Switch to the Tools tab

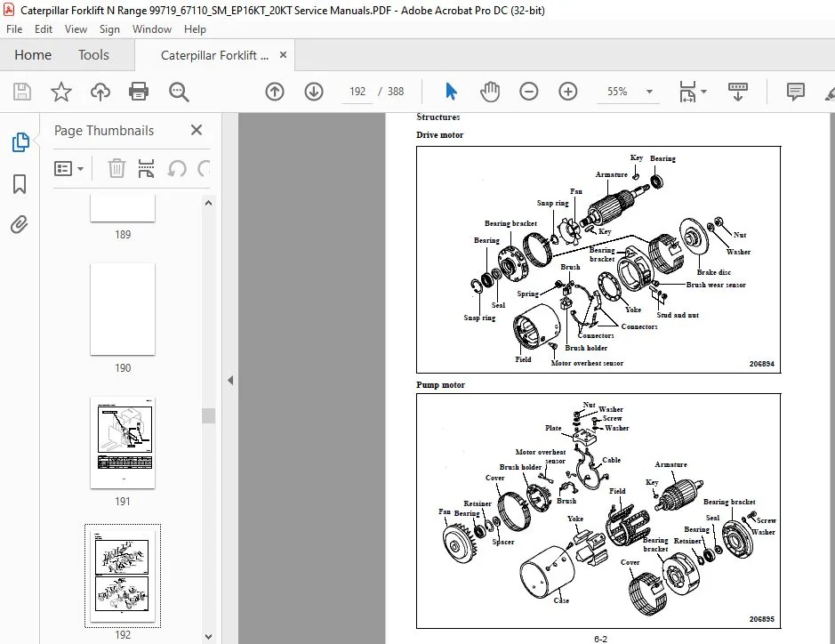click(93, 55)
